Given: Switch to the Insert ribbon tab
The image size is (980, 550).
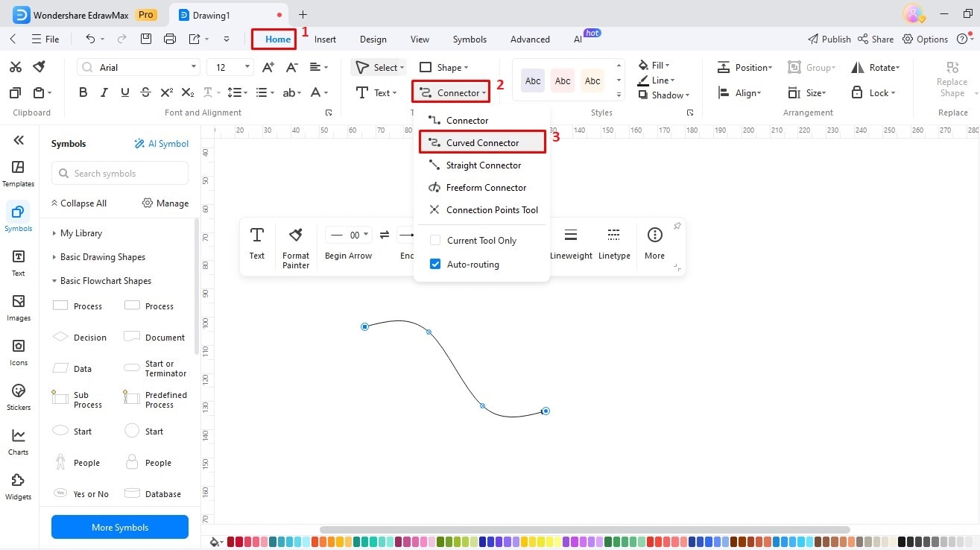Looking at the screenshot, I should [325, 39].
